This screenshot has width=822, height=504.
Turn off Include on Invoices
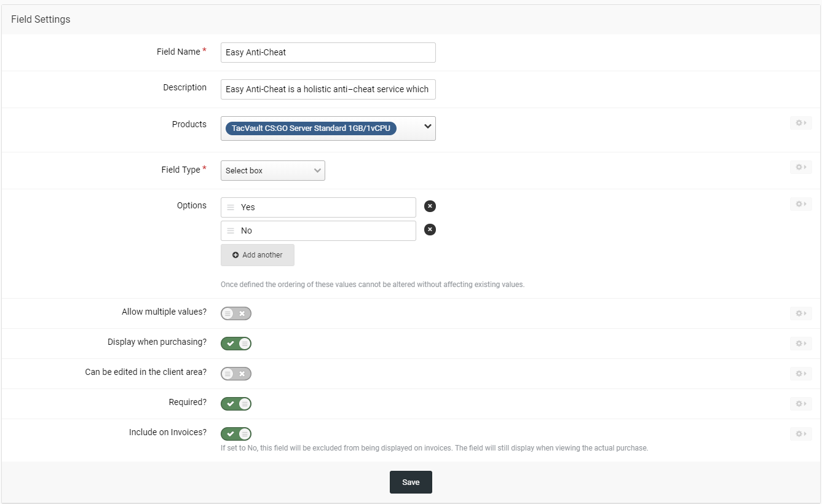coord(236,434)
